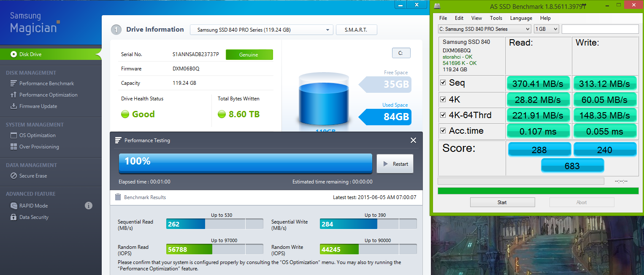Open the Tools menu in AS SSD

tap(496, 18)
